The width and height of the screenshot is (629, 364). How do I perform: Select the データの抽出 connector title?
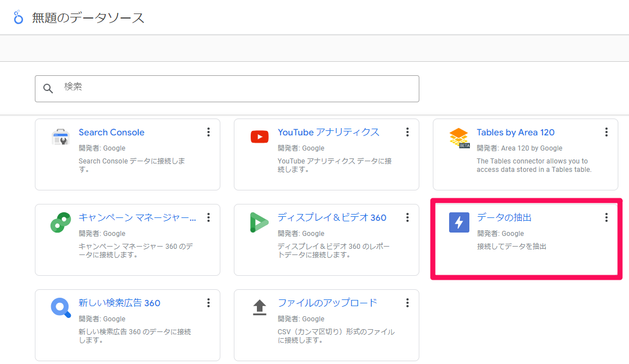click(x=504, y=218)
